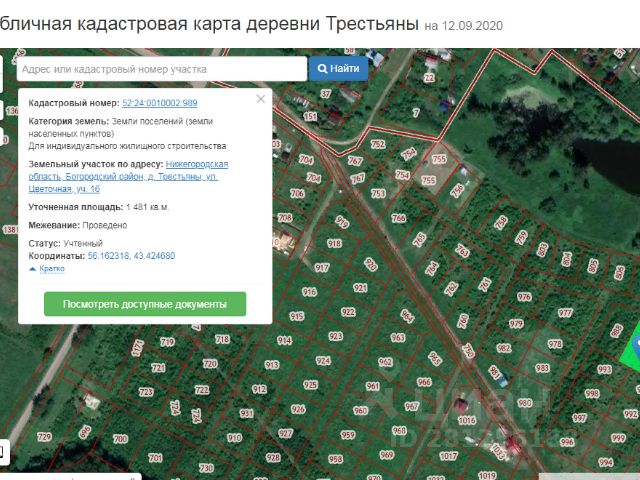Select parcel 720 on the map

[x=210, y=363]
